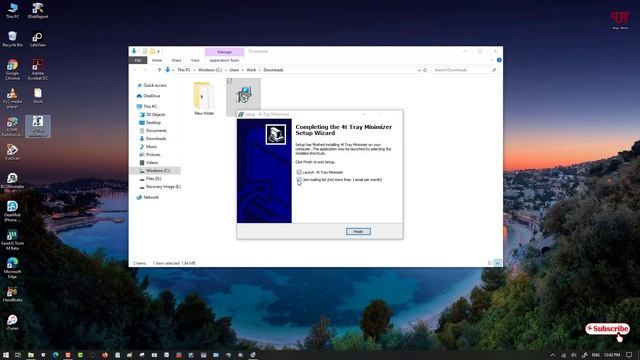Select VLC media player desktop icon
640x360 pixels.
[x=12, y=98]
